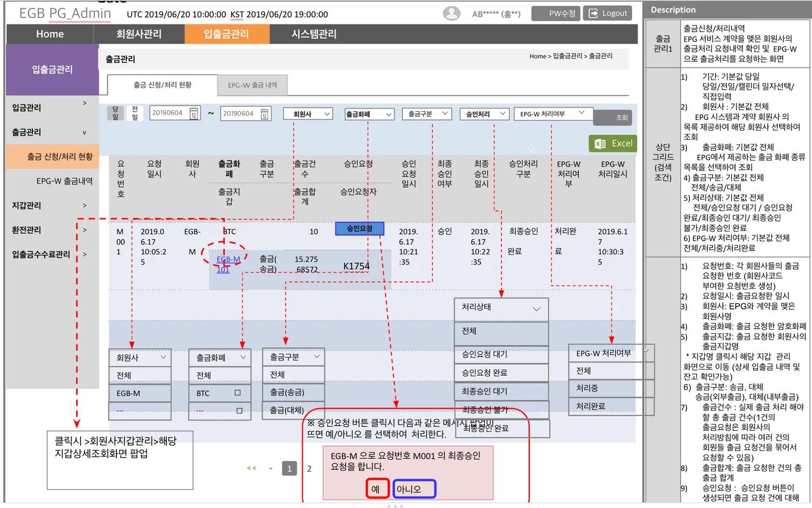The image size is (812, 508).
Task: Select 당일 (today) period toggle
Action: click(115, 113)
